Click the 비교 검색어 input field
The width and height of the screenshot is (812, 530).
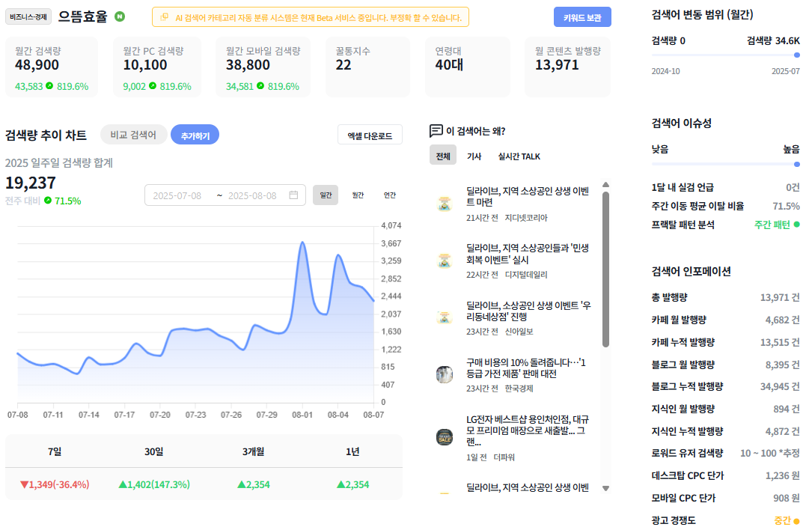point(134,135)
